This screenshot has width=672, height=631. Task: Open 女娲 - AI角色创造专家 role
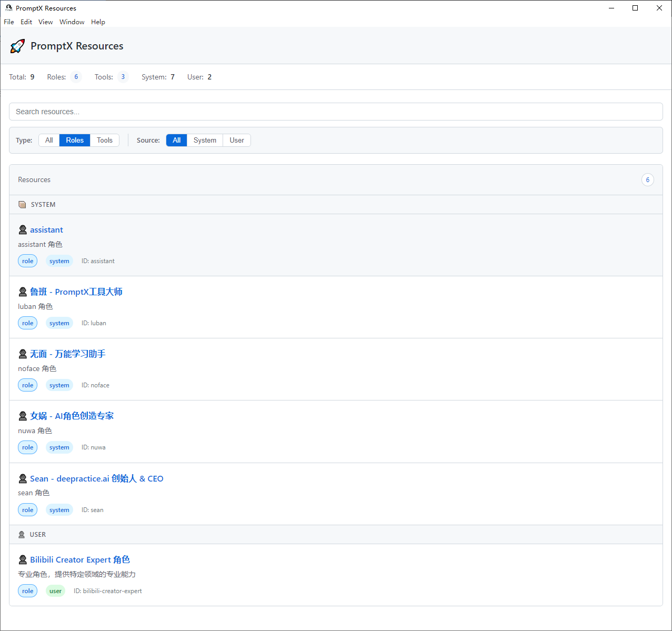[72, 416]
